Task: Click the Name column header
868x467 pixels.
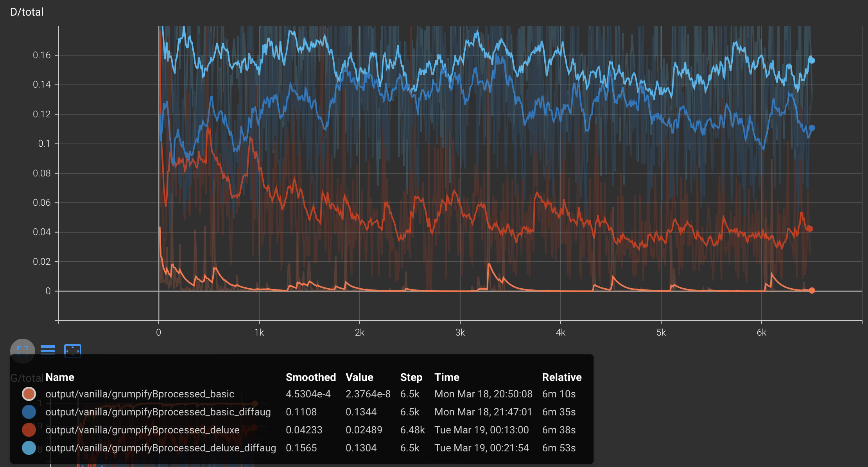Action: (x=60, y=377)
